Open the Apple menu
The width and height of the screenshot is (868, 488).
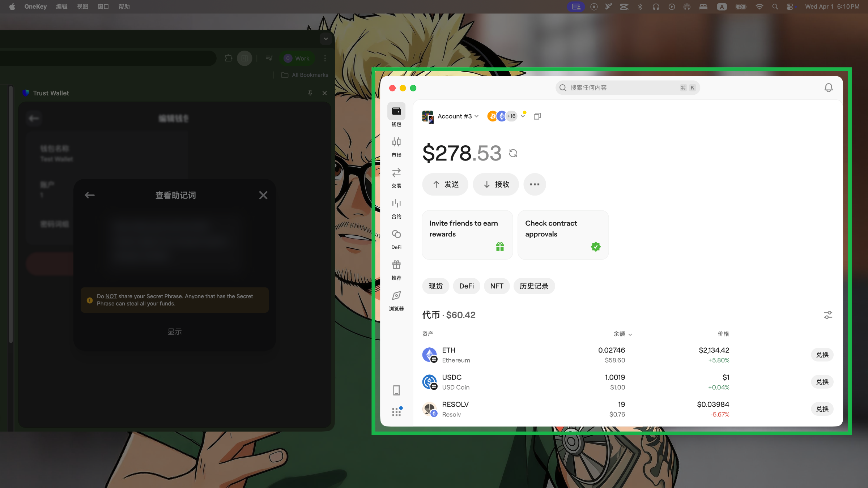pyautogui.click(x=12, y=7)
